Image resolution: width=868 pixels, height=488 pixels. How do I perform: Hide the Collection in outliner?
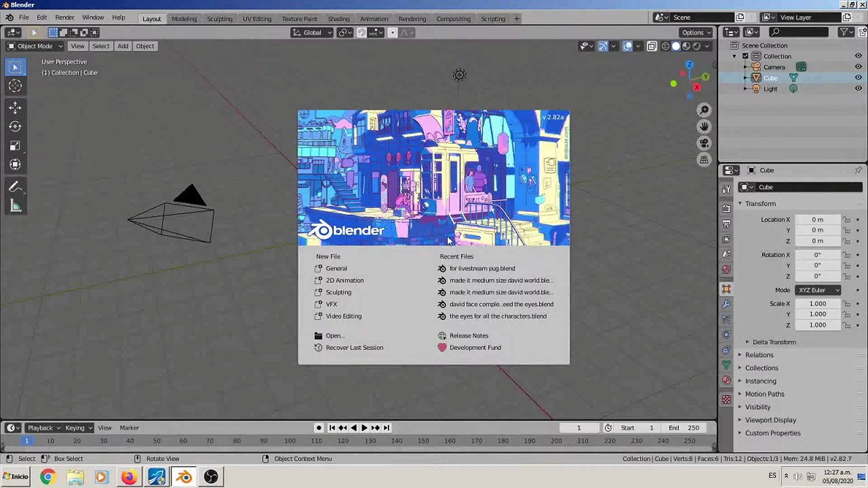tap(858, 56)
